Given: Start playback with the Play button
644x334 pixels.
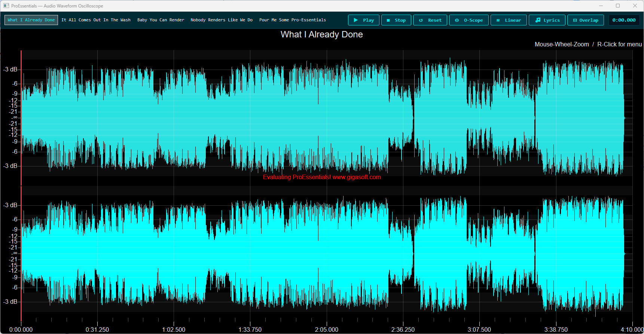Looking at the screenshot, I should tap(364, 20).
